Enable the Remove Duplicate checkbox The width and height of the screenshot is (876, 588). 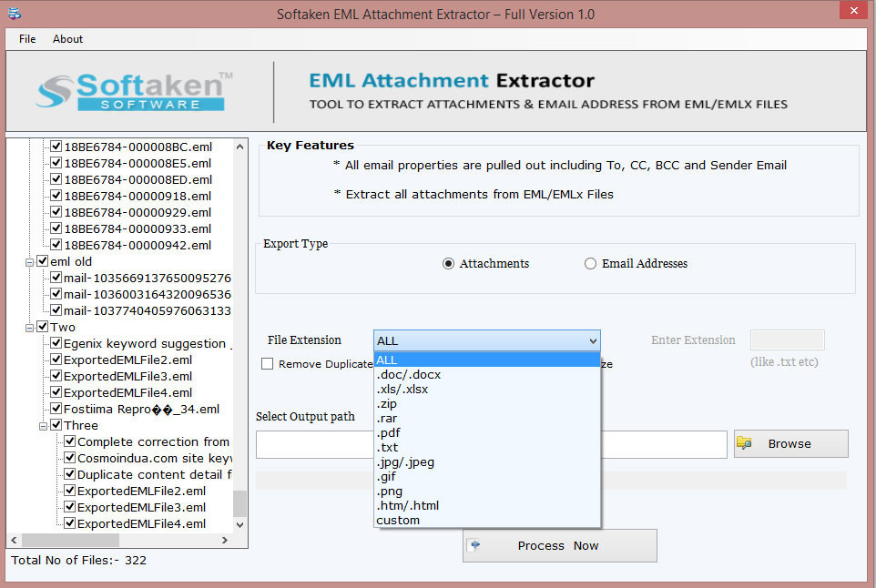[x=268, y=364]
